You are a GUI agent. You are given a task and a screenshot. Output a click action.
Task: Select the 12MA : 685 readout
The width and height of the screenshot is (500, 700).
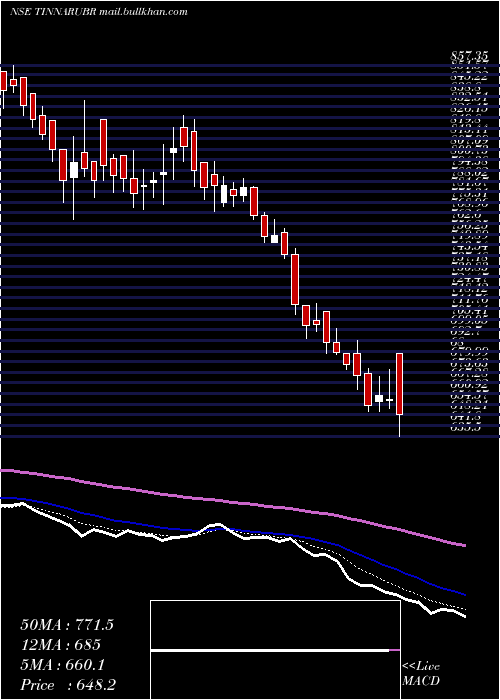click(x=60, y=645)
